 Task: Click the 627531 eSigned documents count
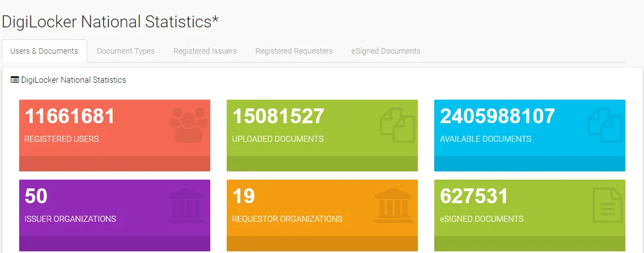(474, 197)
